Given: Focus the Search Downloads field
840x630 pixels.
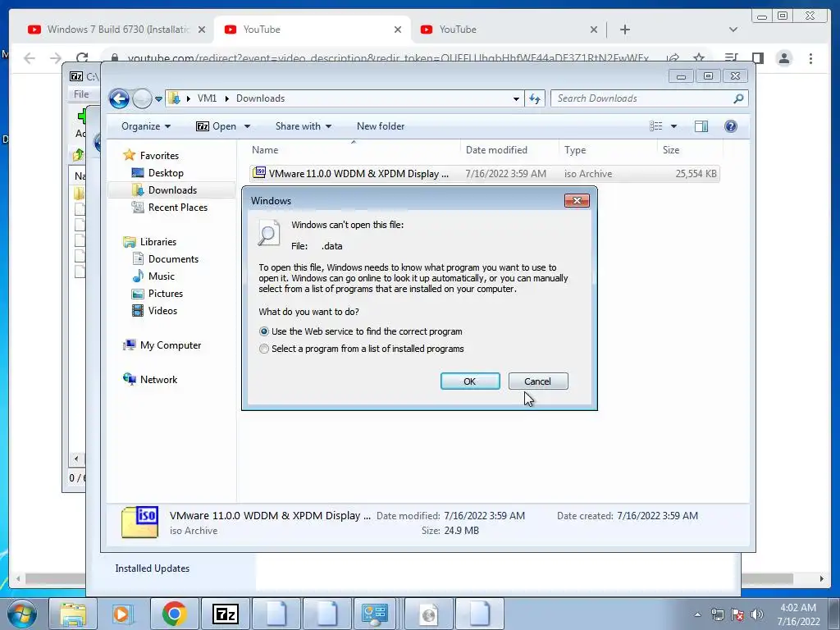Looking at the screenshot, I should (641, 98).
